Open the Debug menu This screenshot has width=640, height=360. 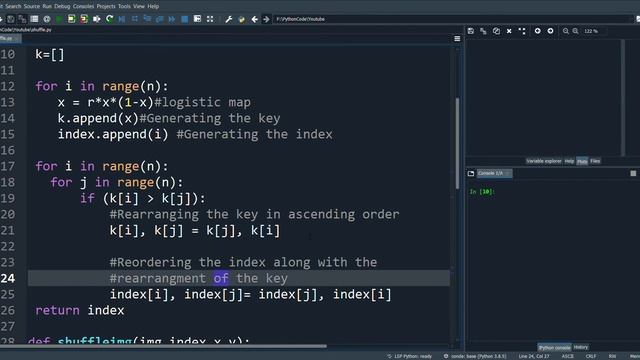(62, 6)
